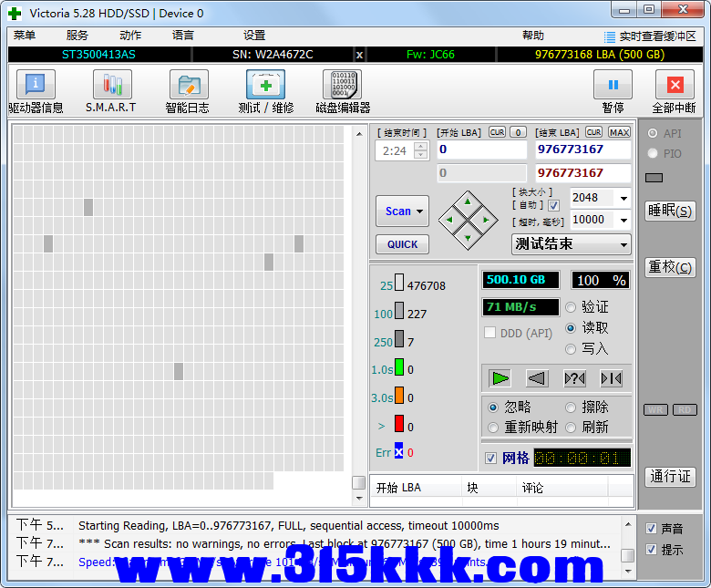Click the 暂停 pause icon

click(613, 86)
